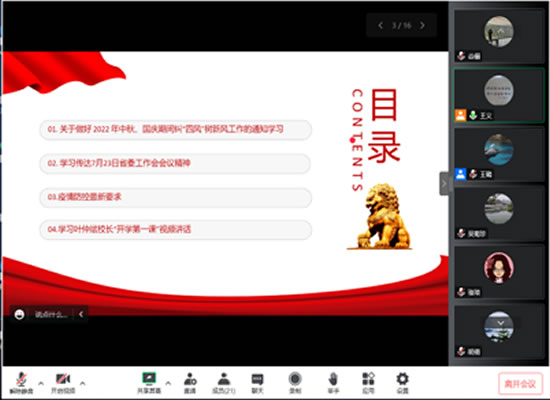Viewport: 550px width, 400px height.
Task: Go to the previous slide page
Action: tap(381, 25)
